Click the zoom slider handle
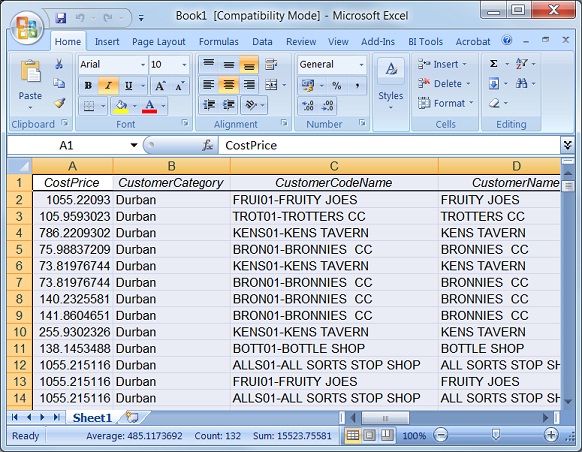582x452 pixels. 496,435
